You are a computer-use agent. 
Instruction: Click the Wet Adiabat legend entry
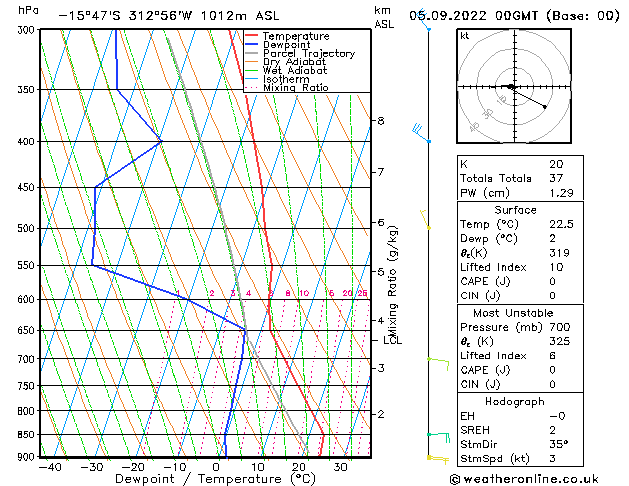click(286, 70)
